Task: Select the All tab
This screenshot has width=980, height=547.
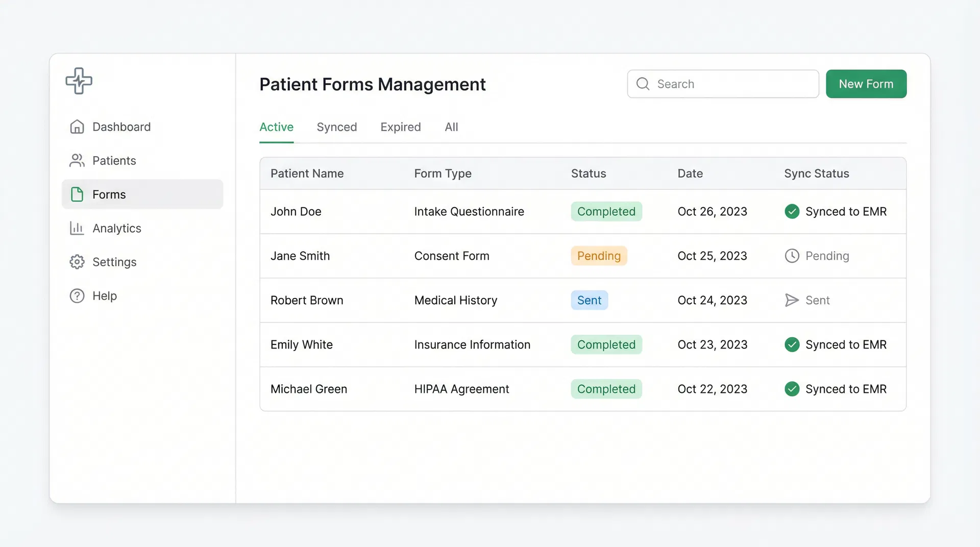Action: (x=451, y=127)
